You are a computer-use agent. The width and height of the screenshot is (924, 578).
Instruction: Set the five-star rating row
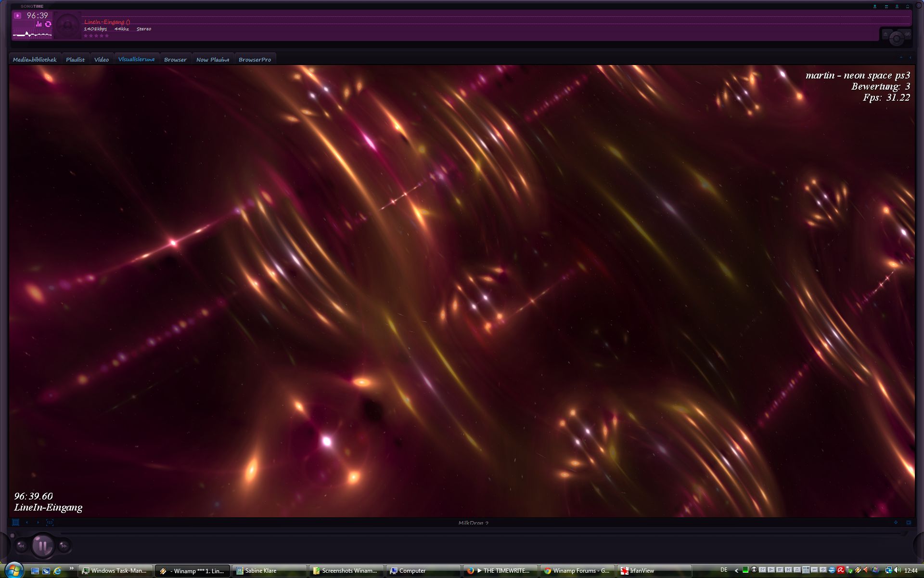click(x=96, y=36)
